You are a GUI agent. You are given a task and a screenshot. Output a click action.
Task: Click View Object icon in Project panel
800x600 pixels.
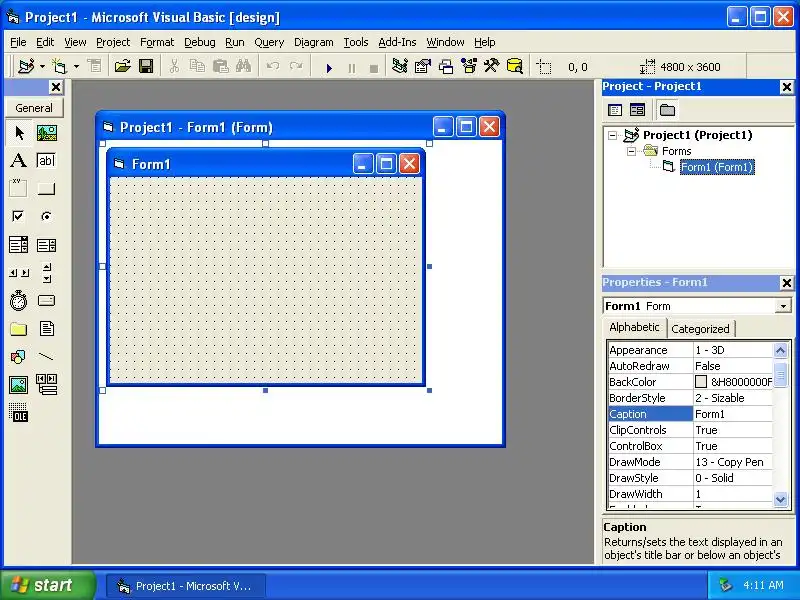637,110
